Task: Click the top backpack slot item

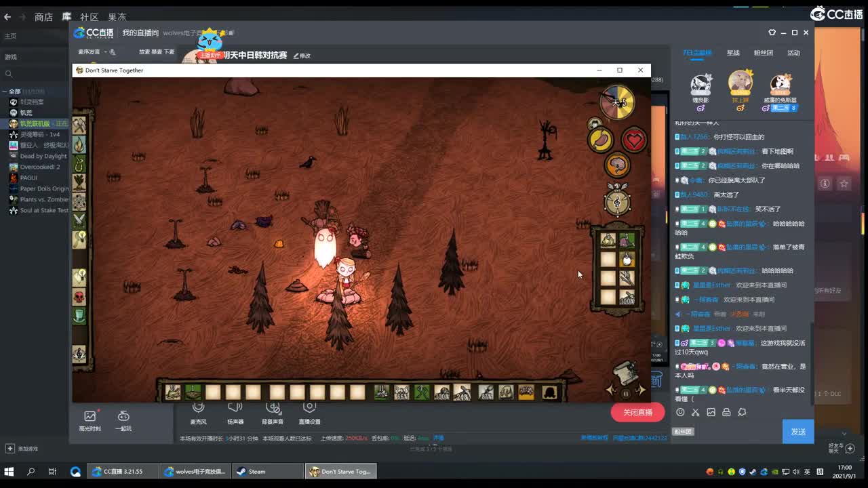Action: point(608,241)
